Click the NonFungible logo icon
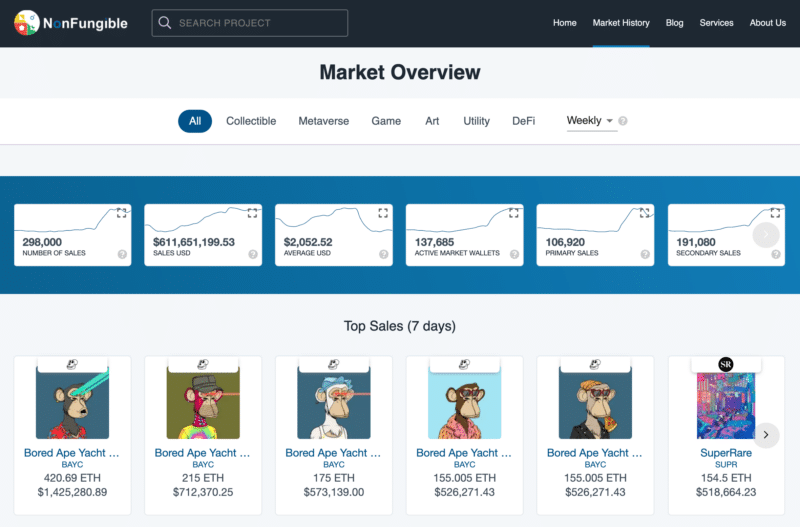 click(27, 23)
